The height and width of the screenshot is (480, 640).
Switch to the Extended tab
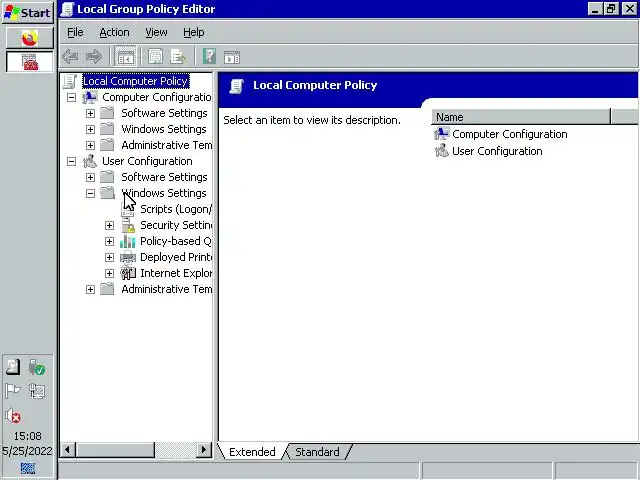point(252,452)
